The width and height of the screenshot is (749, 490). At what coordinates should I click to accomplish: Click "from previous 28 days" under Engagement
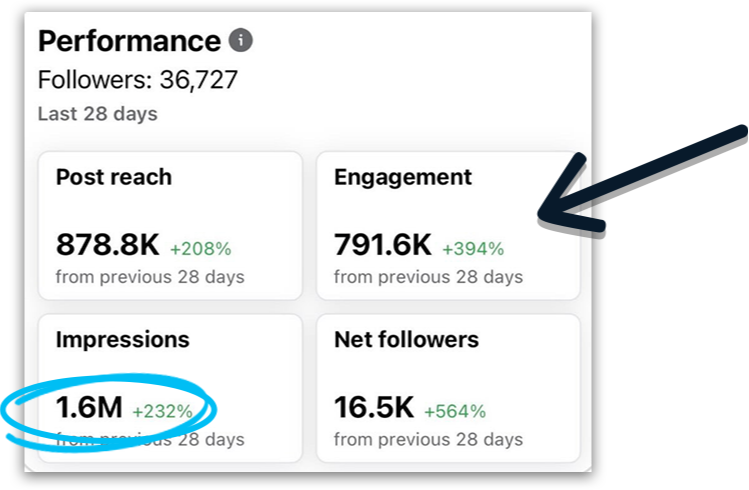tap(428, 276)
